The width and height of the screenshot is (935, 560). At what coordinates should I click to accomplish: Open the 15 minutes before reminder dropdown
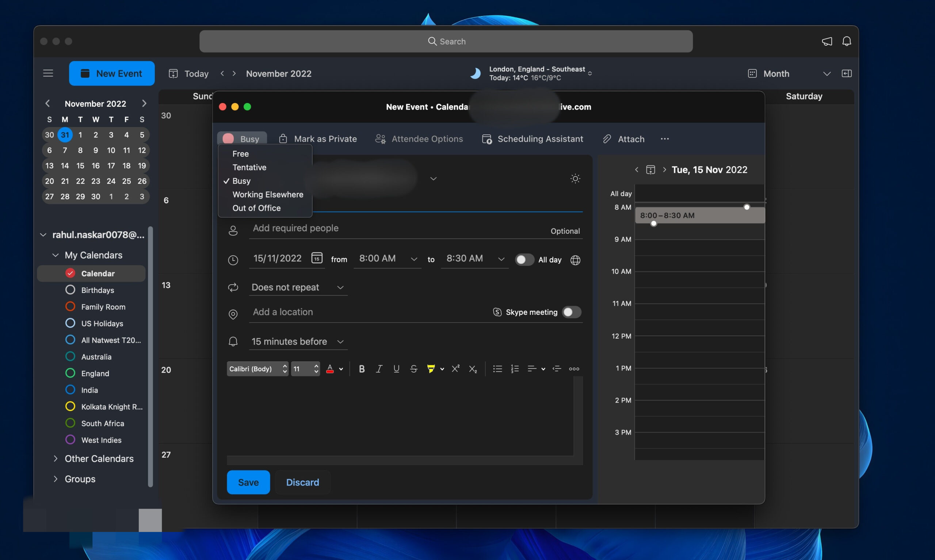(298, 342)
